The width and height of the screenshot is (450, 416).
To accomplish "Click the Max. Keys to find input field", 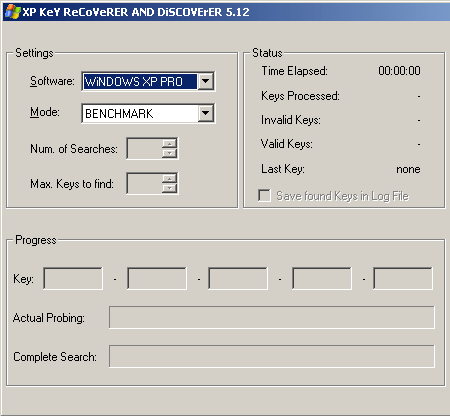I will pos(145,183).
